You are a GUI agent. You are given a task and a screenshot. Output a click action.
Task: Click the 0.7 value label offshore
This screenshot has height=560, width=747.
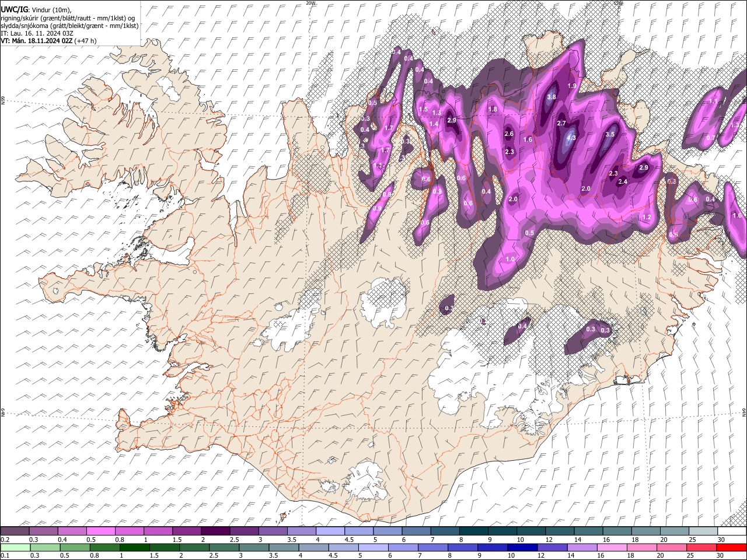[711, 138]
